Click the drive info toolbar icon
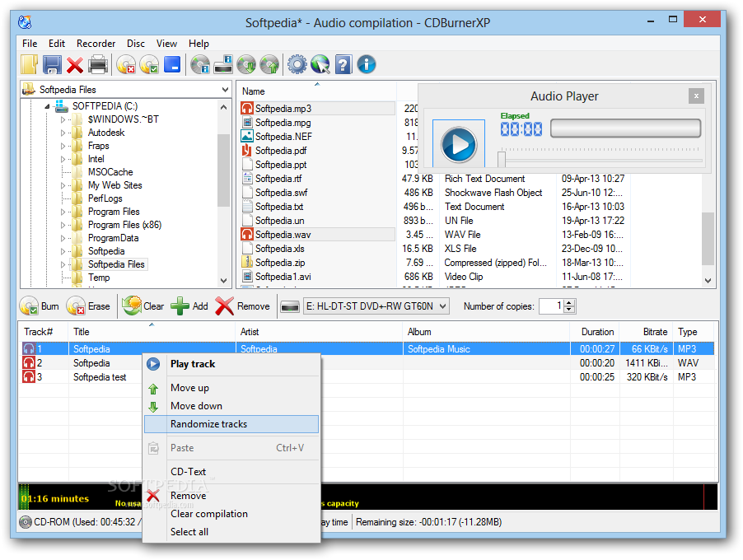This screenshot has width=743, height=560. click(223, 64)
